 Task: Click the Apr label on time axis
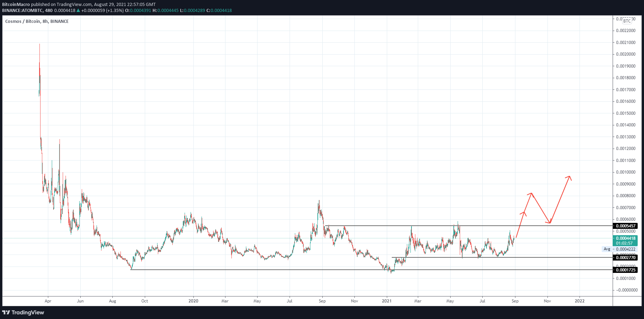48,301
